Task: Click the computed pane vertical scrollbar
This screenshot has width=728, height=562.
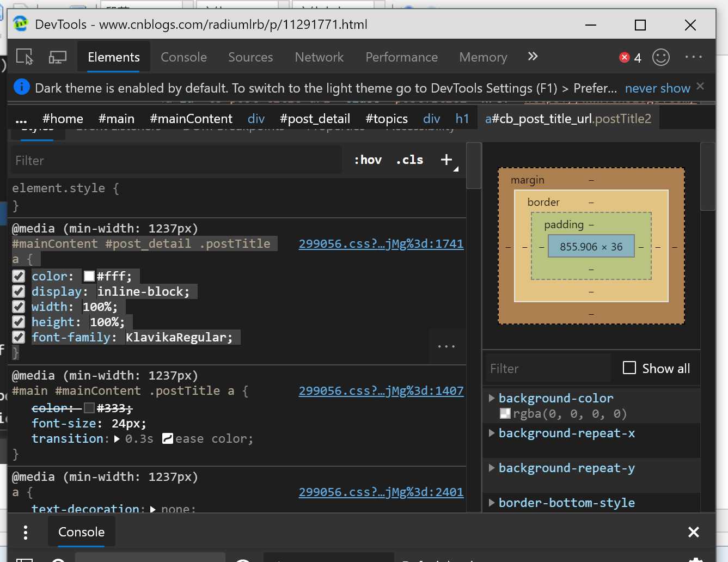Action: [707, 176]
